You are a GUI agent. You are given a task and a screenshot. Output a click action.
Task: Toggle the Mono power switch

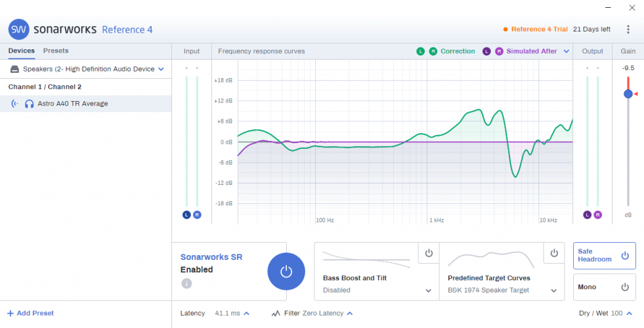click(x=624, y=287)
